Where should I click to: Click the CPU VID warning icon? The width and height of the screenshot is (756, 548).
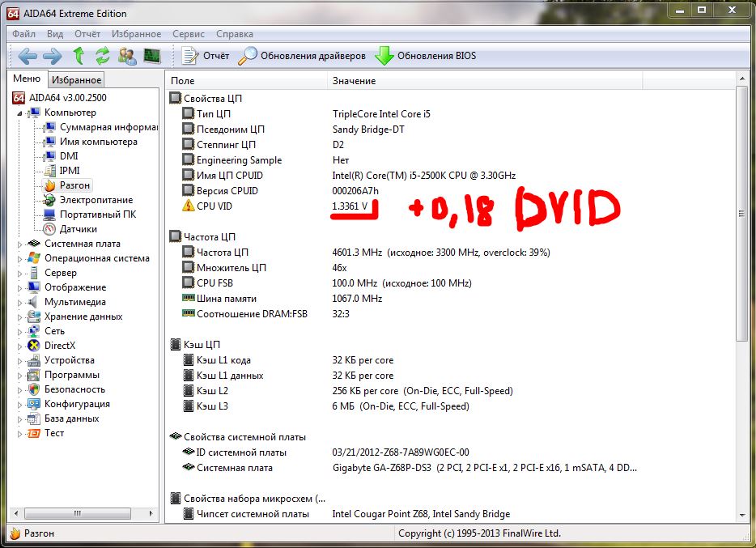tap(188, 206)
